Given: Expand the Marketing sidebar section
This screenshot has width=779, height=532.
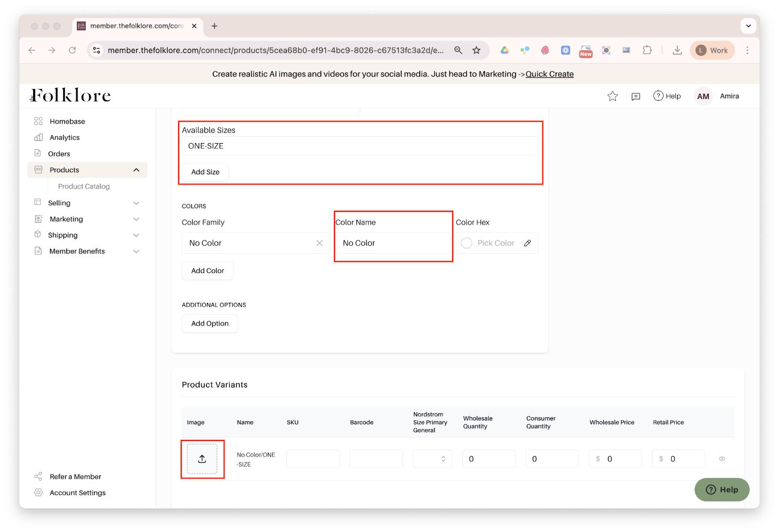Looking at the screenshot, I should (x=136, y=219).
